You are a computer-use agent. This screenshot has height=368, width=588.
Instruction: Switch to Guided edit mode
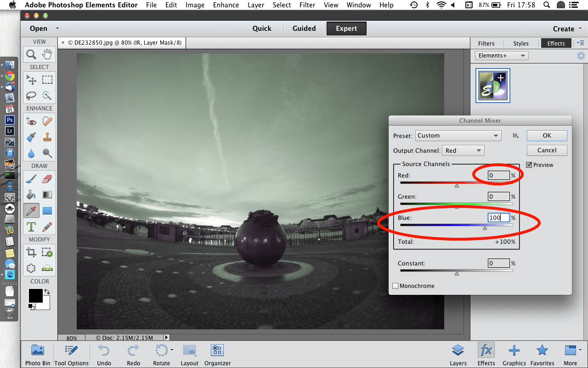[304, 29]
